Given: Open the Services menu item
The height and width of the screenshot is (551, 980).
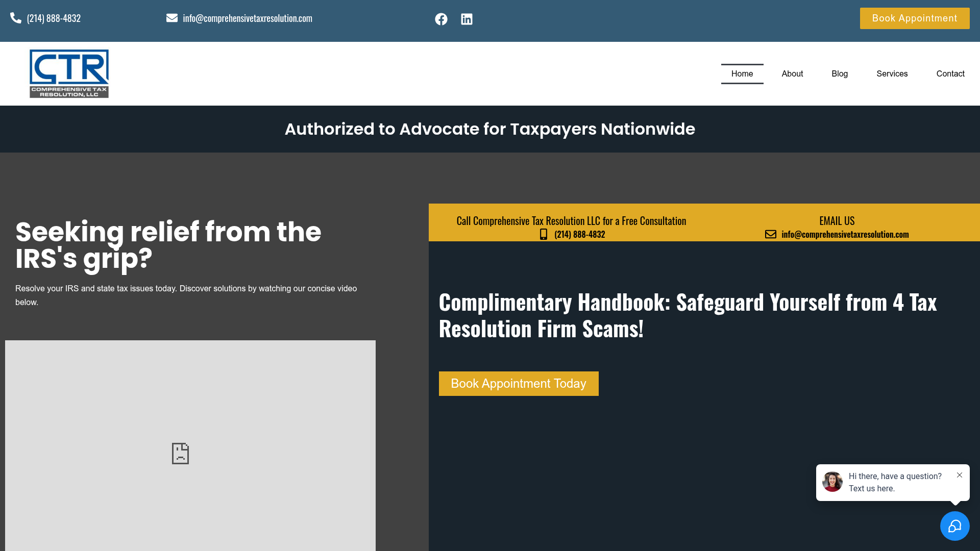Looking at the screenshot, I should click(892, 74).
